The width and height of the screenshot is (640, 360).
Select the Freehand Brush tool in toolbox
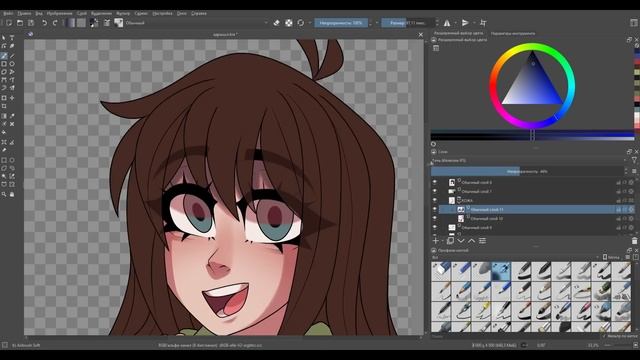pyautogui.click(x=4, y=56)
